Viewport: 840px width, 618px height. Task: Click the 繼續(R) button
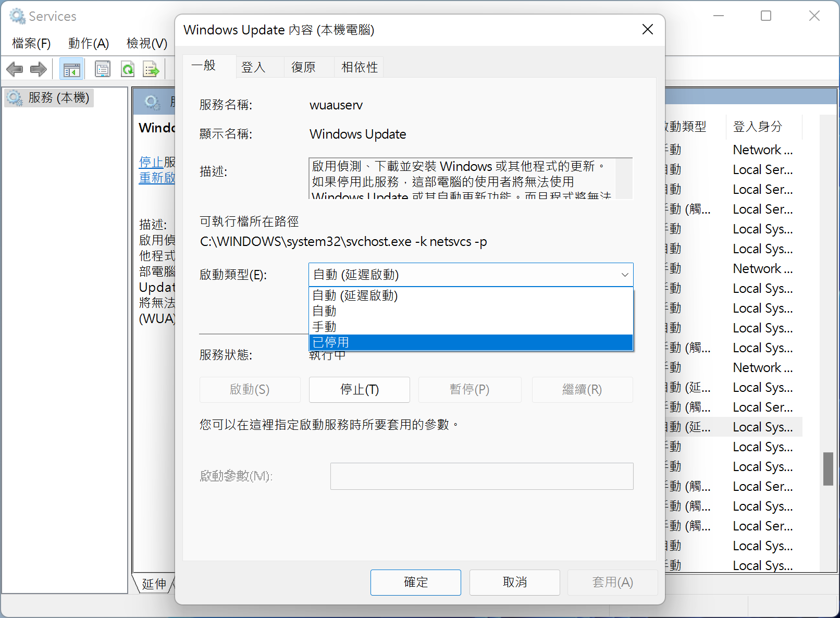583,390
